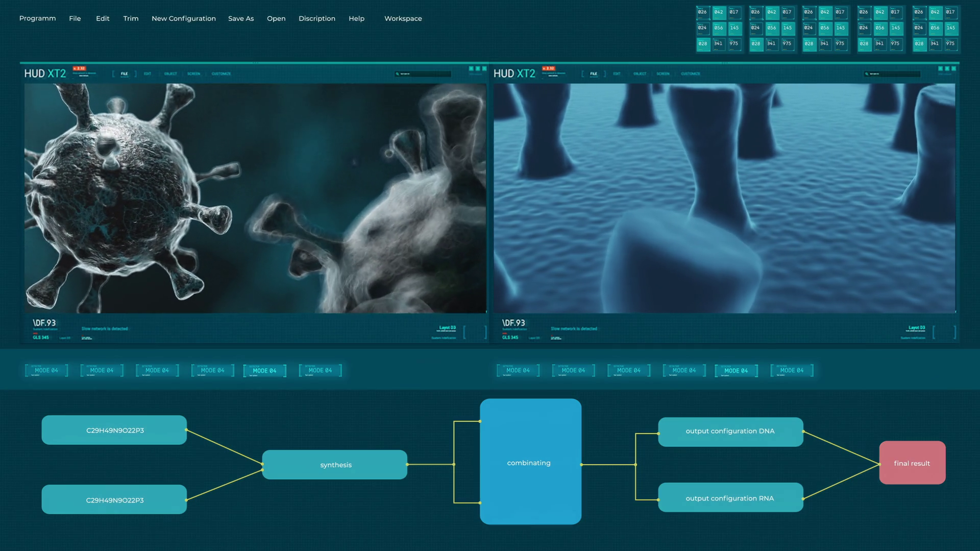Image resolution: width=980 pixels, height=551 pixels.
Task: Click the empty bracket box beside Layot 03 in the right panel
Action: click(944, 333)
